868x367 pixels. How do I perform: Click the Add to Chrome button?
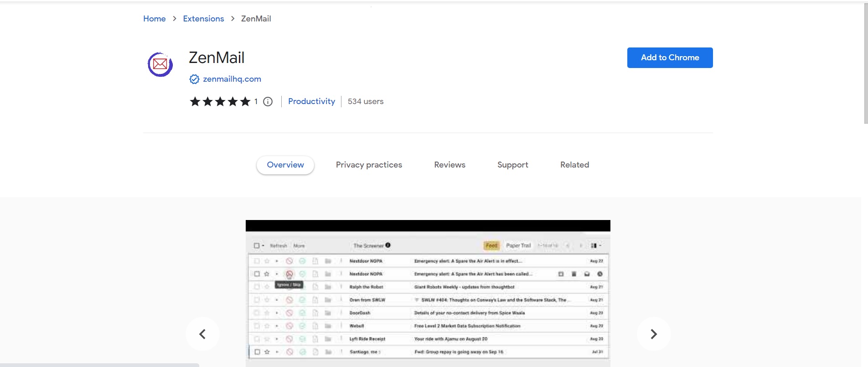pyautogui.click(x=670, y=58)
